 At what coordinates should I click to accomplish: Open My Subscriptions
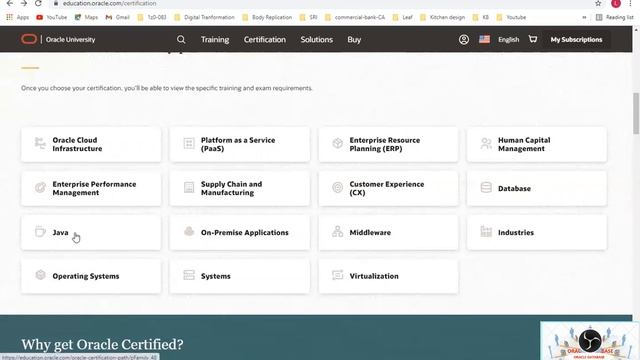(x=576, y=40)
